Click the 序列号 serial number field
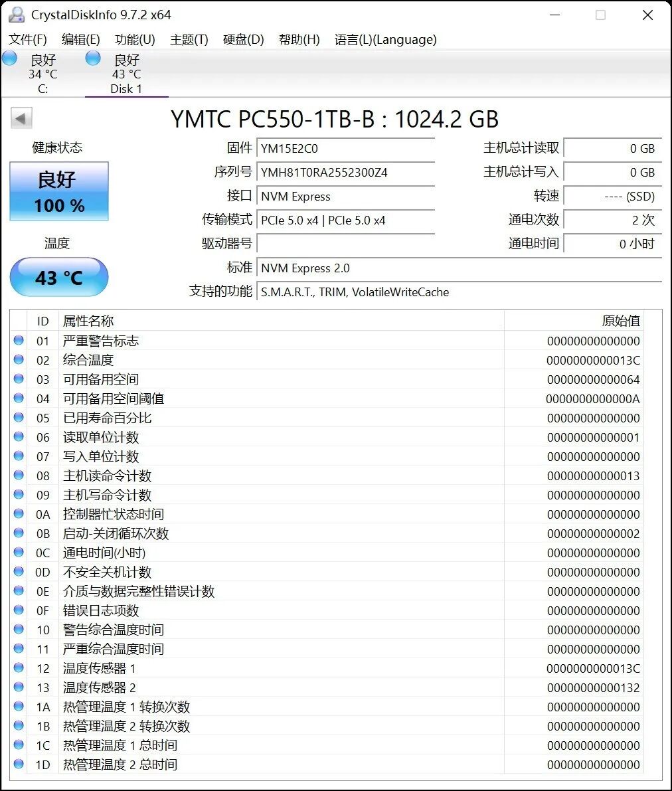The width and height of the screenshot is (672, 791). [345, 172]
